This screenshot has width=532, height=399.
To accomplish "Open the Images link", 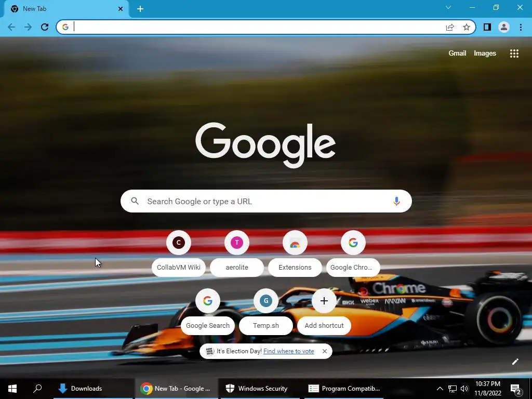I will click(485, 54).
